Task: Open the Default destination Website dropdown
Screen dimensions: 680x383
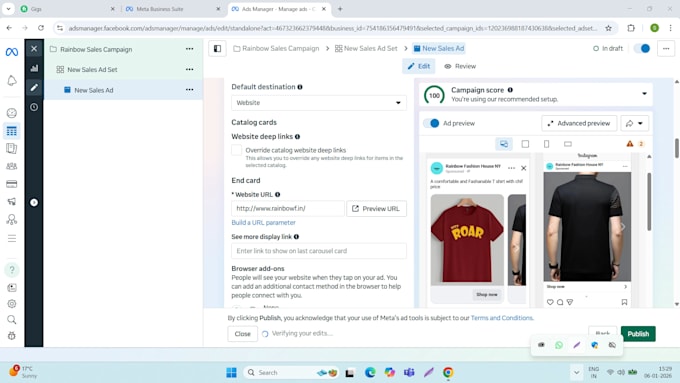Action: [319, 103]
